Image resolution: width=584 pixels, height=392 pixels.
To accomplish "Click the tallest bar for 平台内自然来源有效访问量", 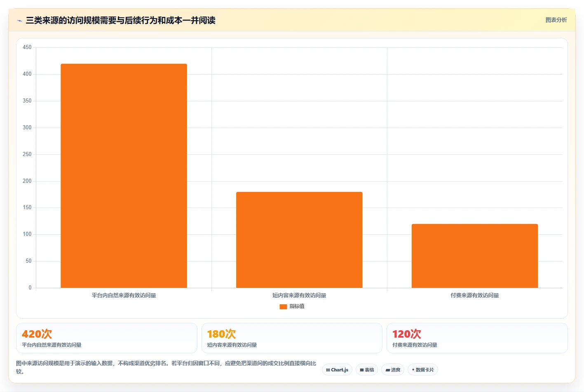I will coord(124,176).
